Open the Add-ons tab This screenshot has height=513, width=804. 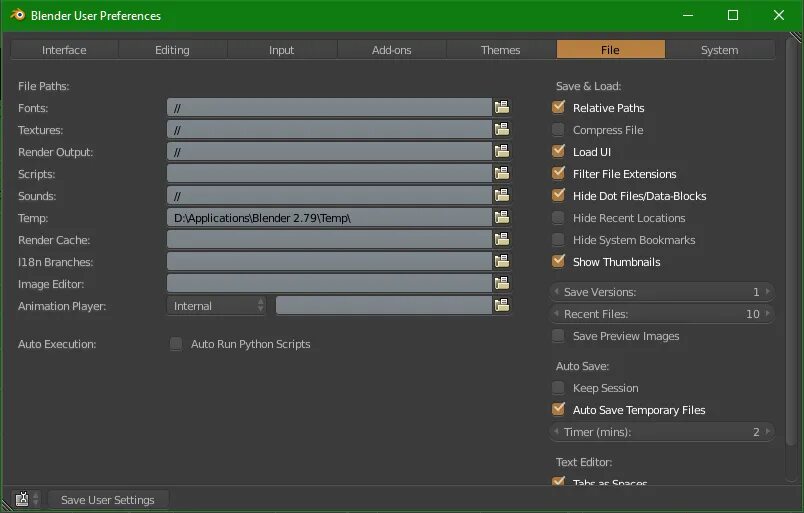(x=391, y=50)
